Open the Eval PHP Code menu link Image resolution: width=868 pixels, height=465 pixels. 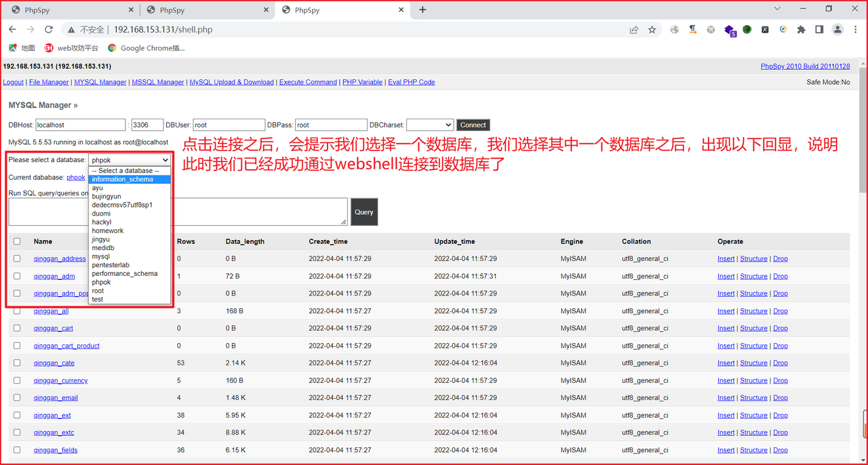(411, 82)
